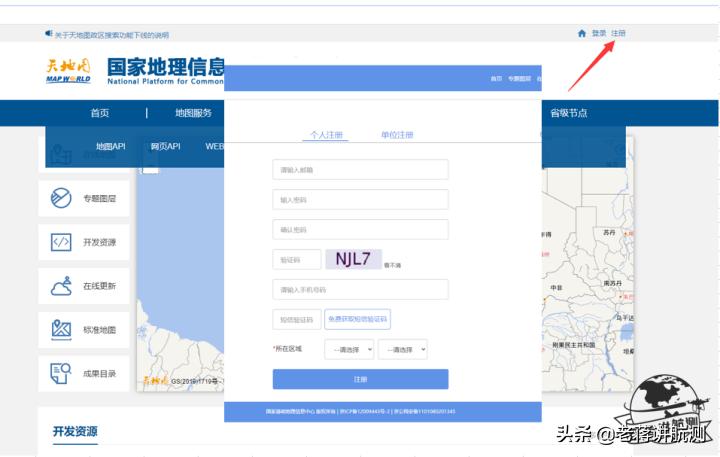Focus the 短信验证码 SMS code field
This screenshot has width=720, height=457.
click(x=297, y=319)
